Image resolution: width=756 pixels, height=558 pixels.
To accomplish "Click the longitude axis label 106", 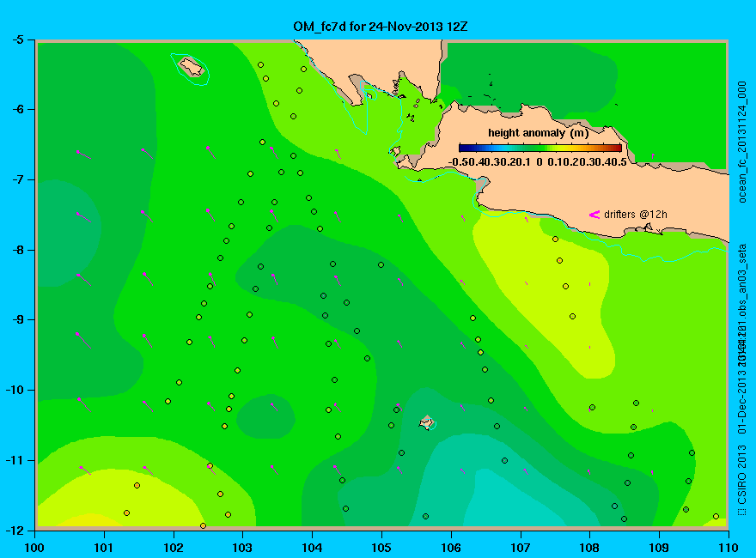I will pos(451,548).
